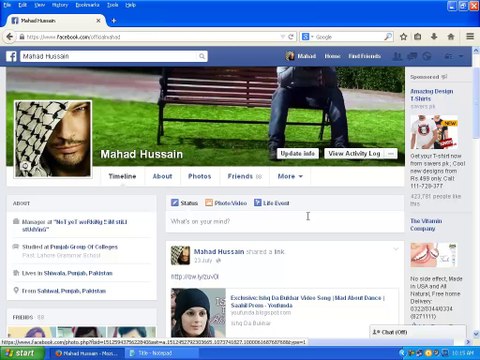Click the camera icon on profile picture
Screen dimensions: 480x360
coord(25,166)
